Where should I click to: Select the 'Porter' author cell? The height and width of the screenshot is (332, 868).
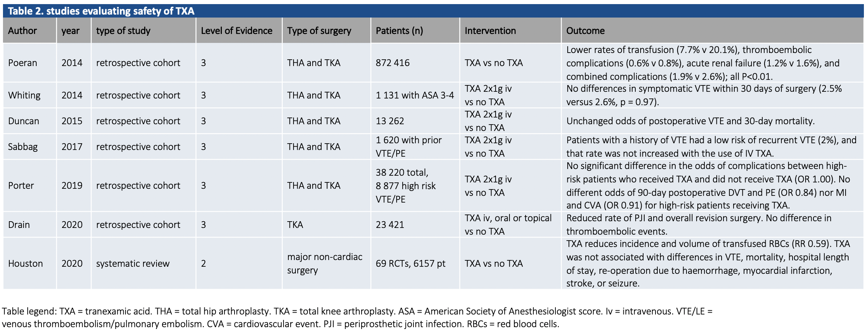(21, 185)
